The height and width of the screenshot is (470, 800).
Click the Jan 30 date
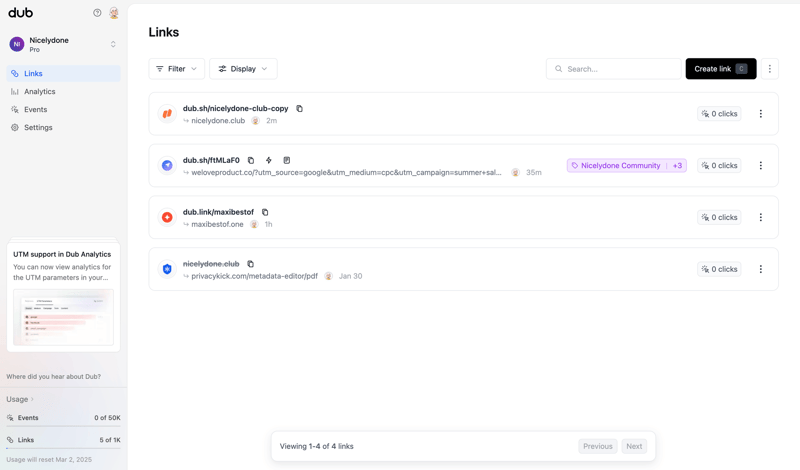click(351, 276)
